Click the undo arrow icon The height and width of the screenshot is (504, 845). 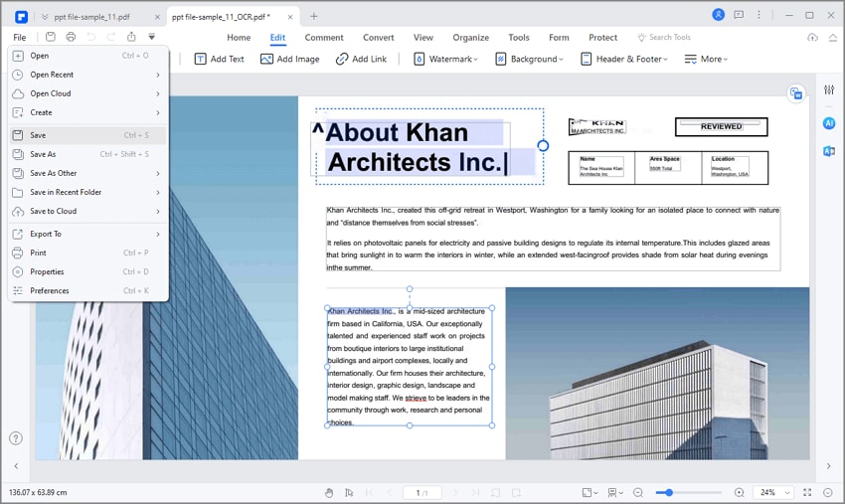[x=91, y=37]
